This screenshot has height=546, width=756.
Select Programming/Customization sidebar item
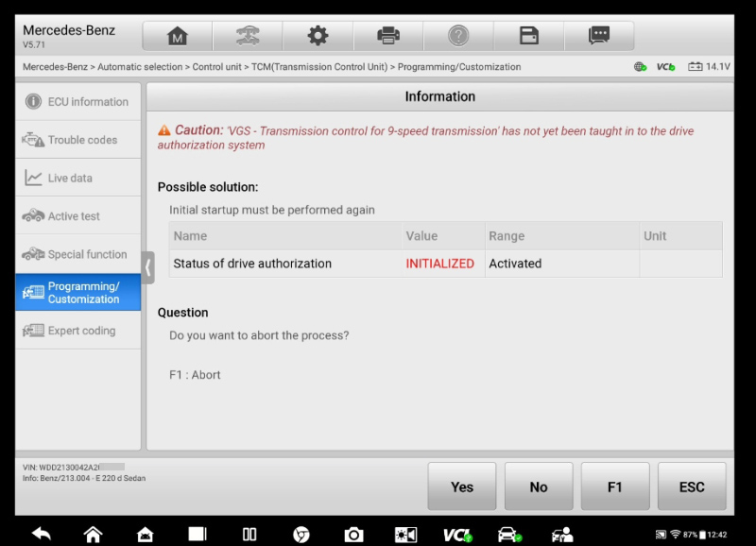click(78, 293)
